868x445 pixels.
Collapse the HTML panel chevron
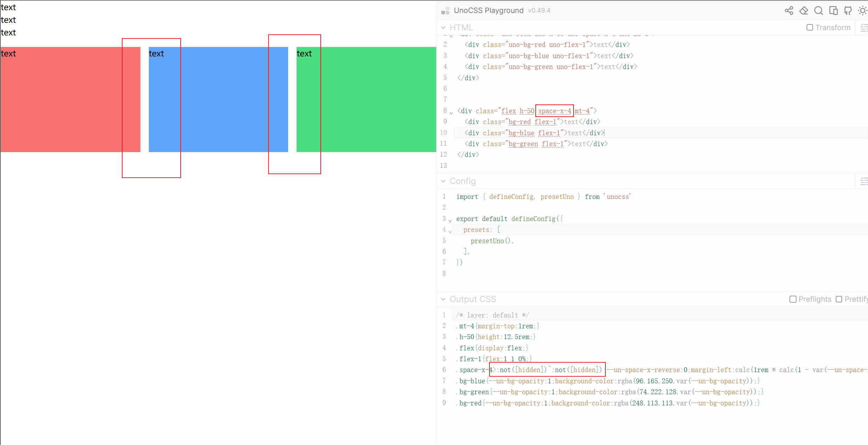click(x=443, y=27)
